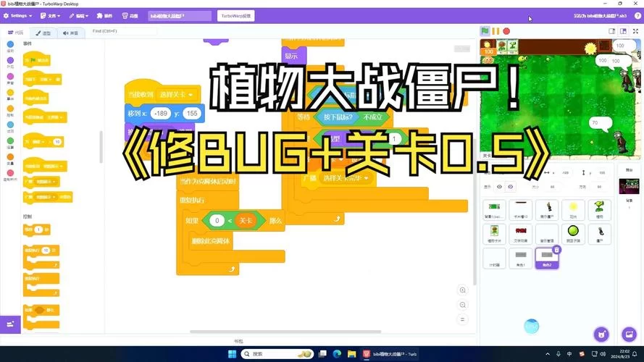Viewport: 644px width, 362px height.
Task: Click the 155 y value in move block
Action: point(192,113)
